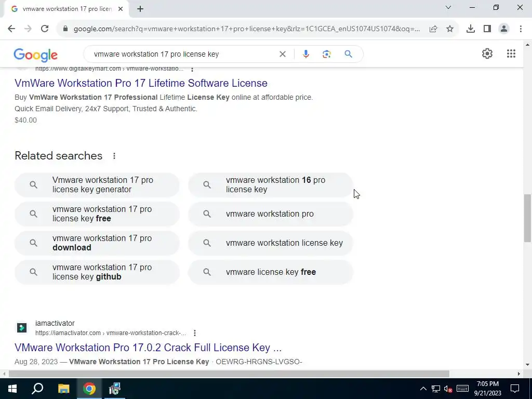Open more options for digitalkeymart result
Screen dimensions: 532x399
(192, 69)
